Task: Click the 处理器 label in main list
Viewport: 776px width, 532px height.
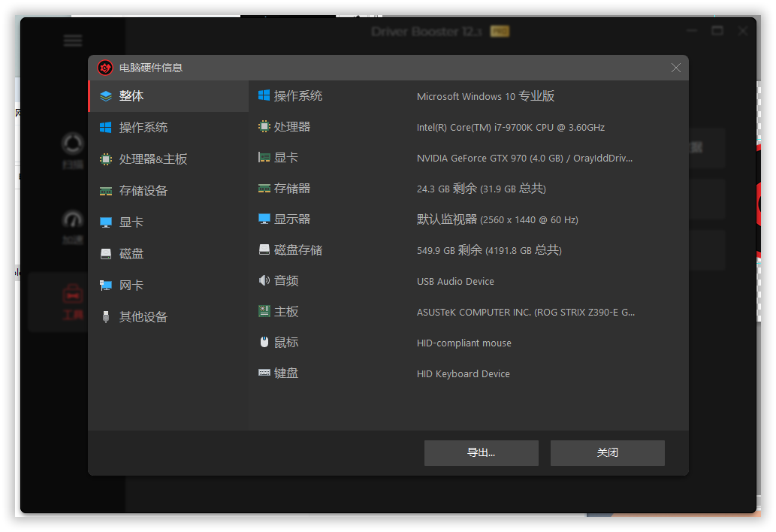Action: tap(292, 127)
